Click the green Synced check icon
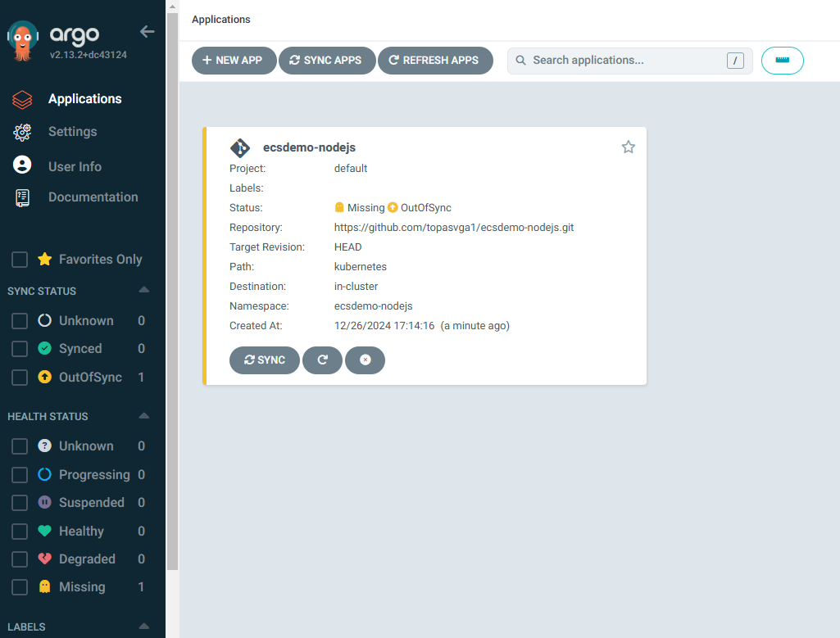Screen dimensions: 840x638 [x=45, y=348]
